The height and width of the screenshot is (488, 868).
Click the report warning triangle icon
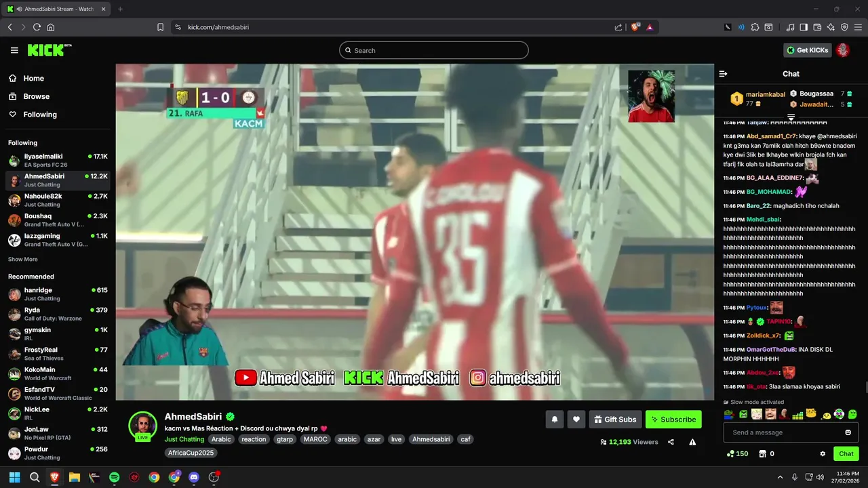[x=692, y=442]
